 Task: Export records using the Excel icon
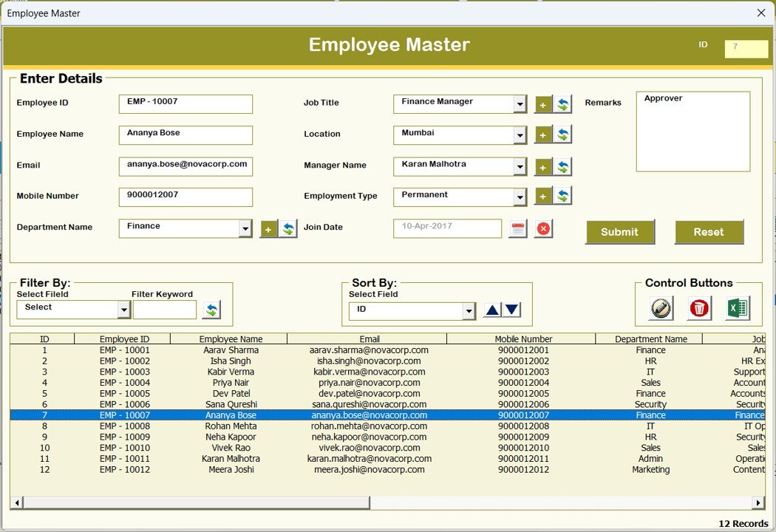738,307
